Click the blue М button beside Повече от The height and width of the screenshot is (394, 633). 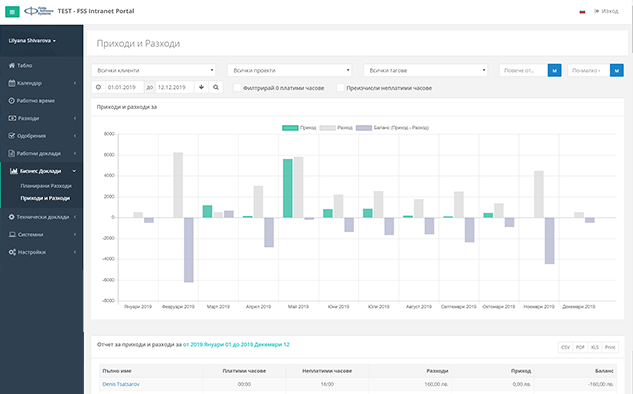point(554,70)
